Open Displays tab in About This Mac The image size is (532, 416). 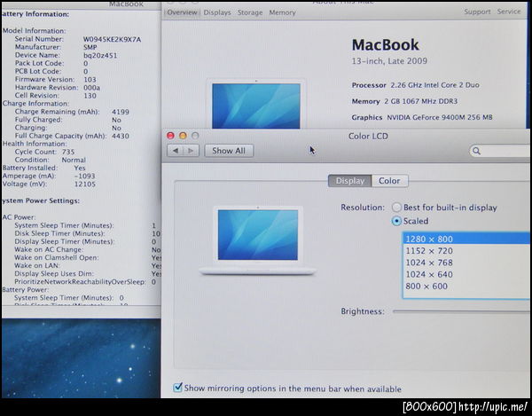217,12
